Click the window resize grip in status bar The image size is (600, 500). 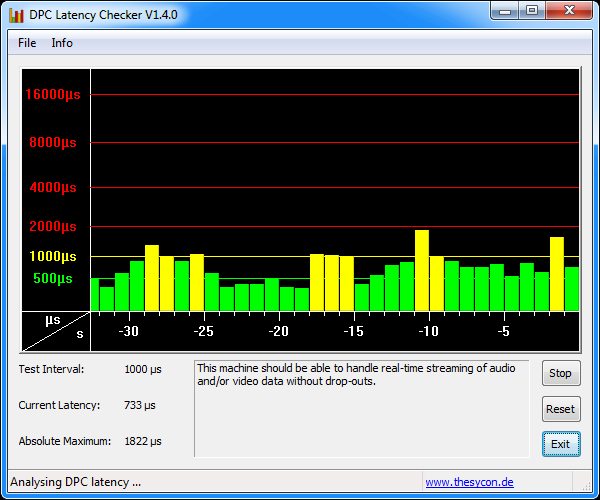tap(586, 485)
